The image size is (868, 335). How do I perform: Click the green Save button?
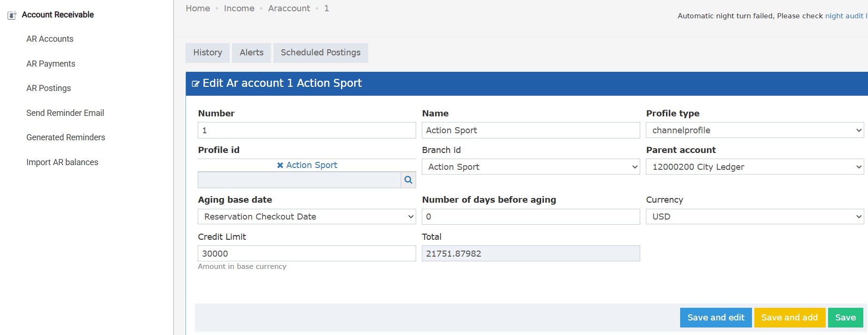click(845, 318)
